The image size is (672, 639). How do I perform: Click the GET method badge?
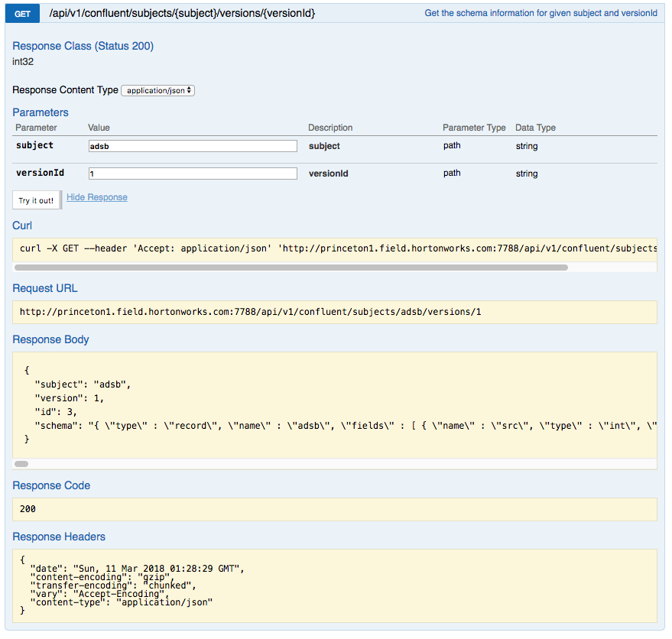pyautogui.click(x=21, y=13)
